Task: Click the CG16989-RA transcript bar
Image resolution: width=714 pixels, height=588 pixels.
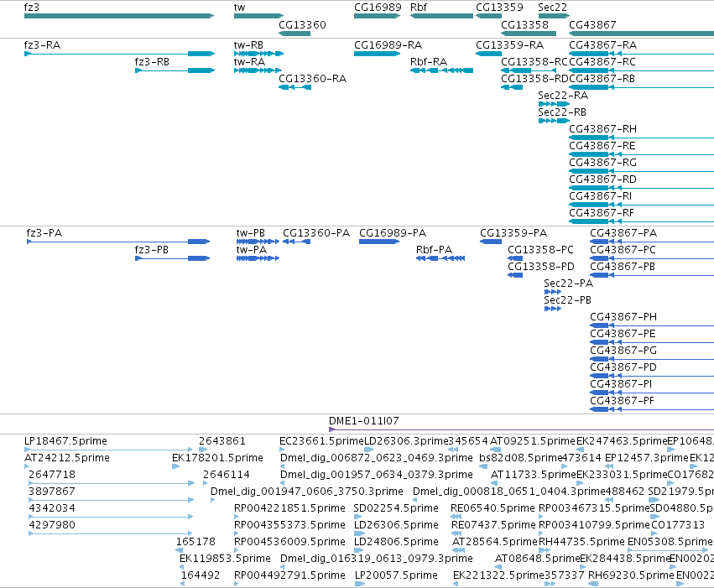Action: pos(377,54)
